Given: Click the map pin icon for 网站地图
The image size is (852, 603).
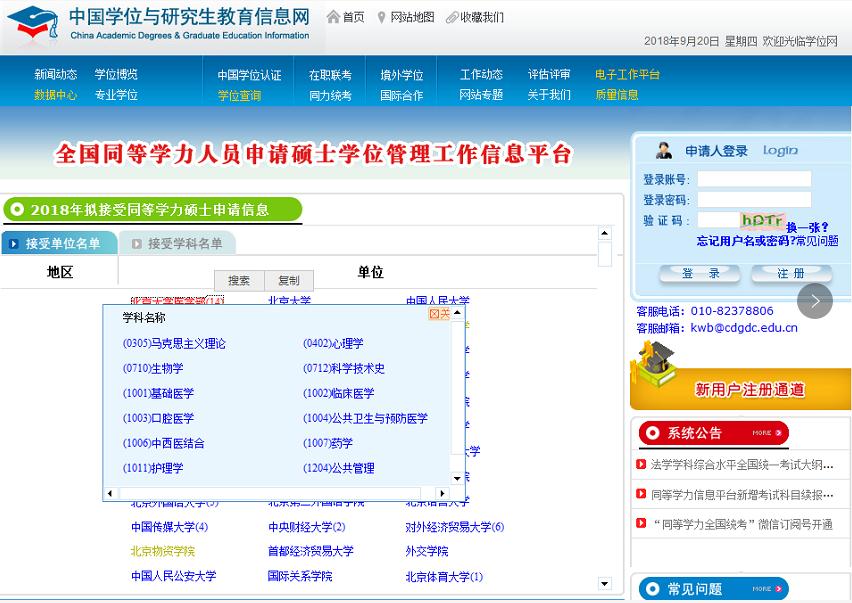Looking at the screenshot, I should click(x=381, y=17).
